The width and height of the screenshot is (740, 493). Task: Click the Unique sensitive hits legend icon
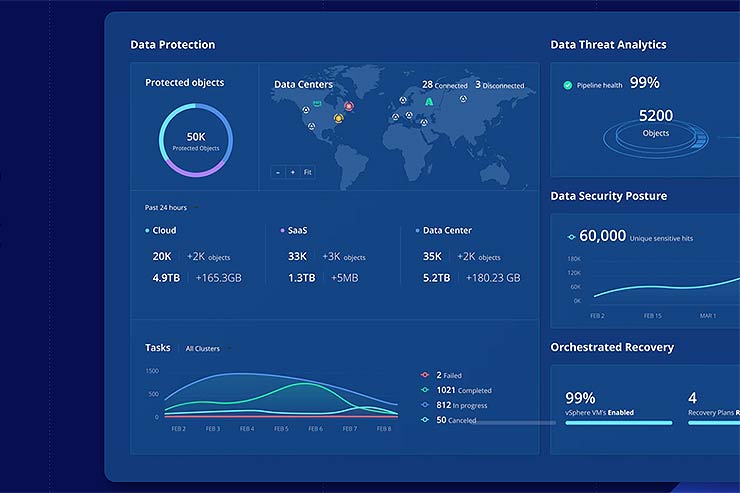pyautogui.click(x=571, y=237)
